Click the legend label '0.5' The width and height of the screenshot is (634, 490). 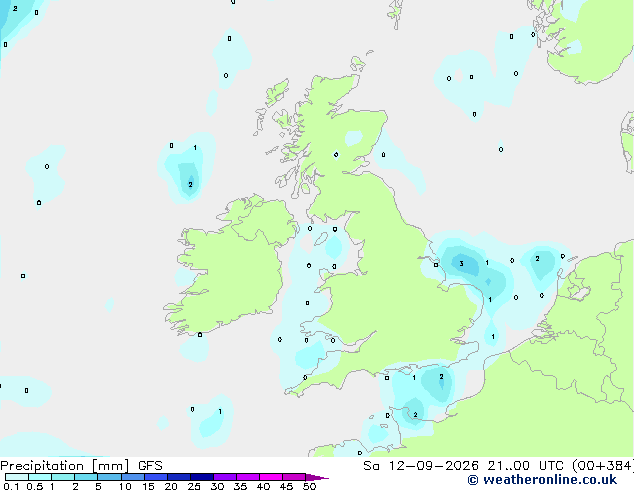point(35,486)
